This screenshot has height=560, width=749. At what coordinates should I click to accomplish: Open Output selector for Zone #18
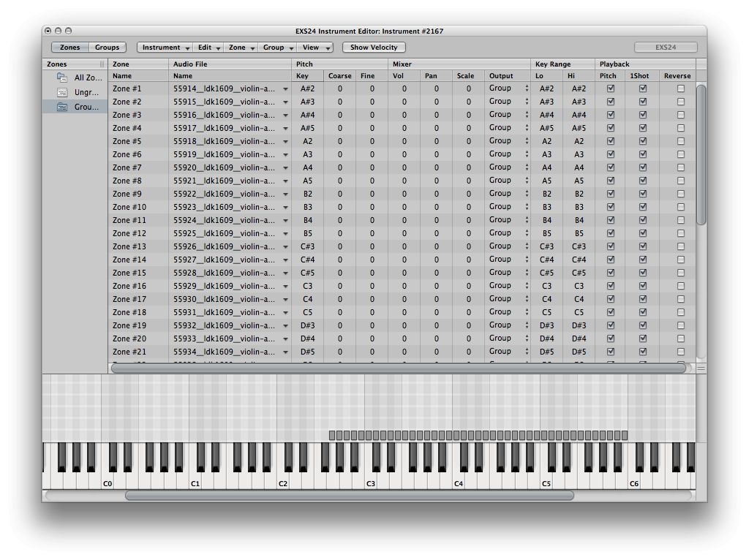click(x=508, y=311)
